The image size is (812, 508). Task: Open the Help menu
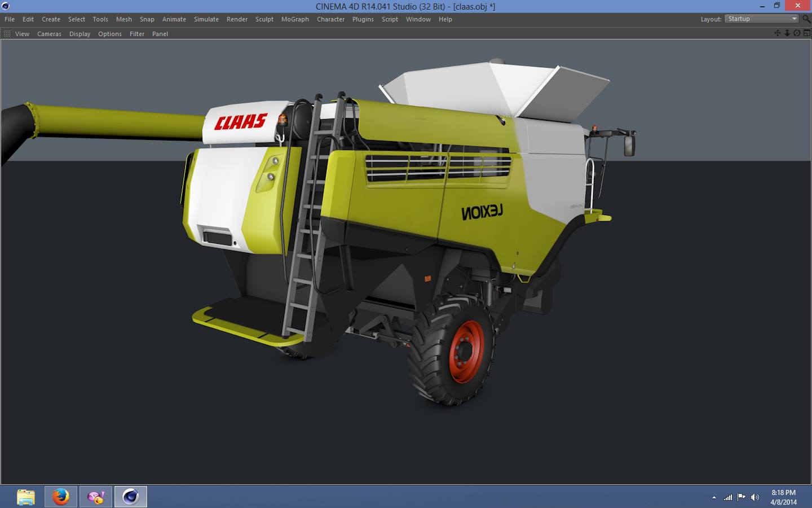pos(445,19)
